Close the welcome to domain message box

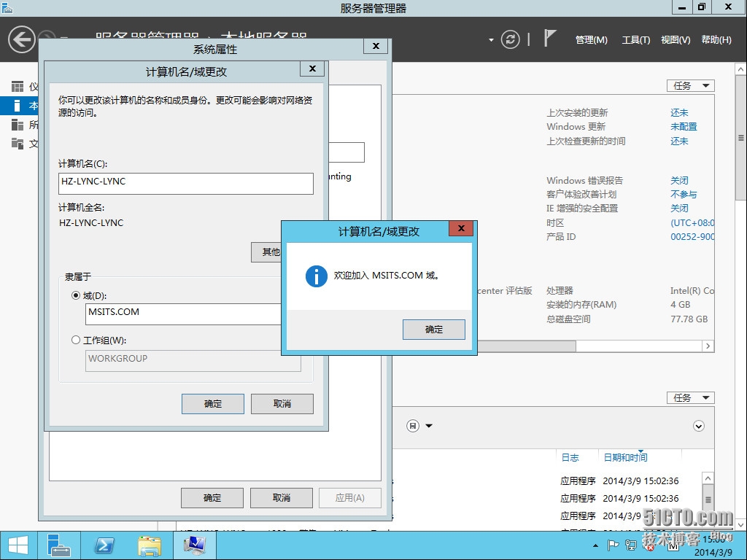coord(461,228)
